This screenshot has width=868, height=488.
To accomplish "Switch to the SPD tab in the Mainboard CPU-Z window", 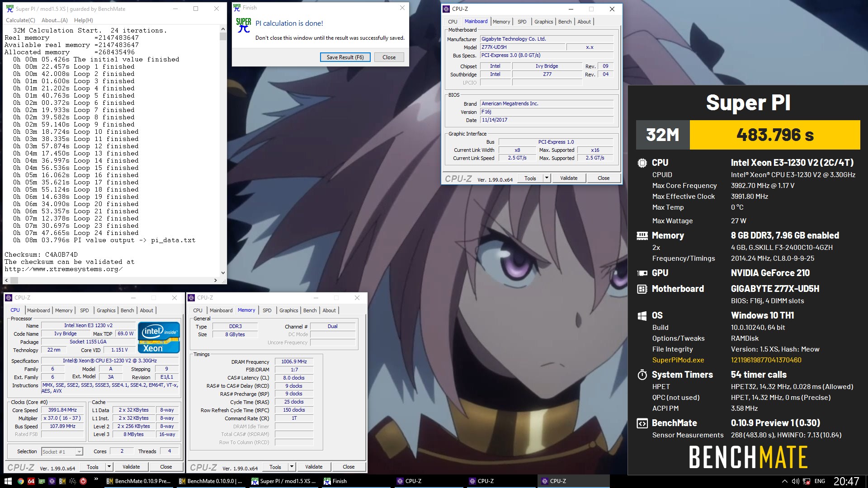I will point(522,22).
